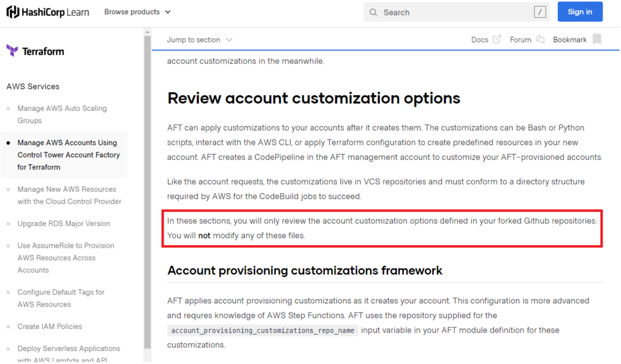
Task: Click the AWS Services sidebar heading
Action: pos(33,86)
